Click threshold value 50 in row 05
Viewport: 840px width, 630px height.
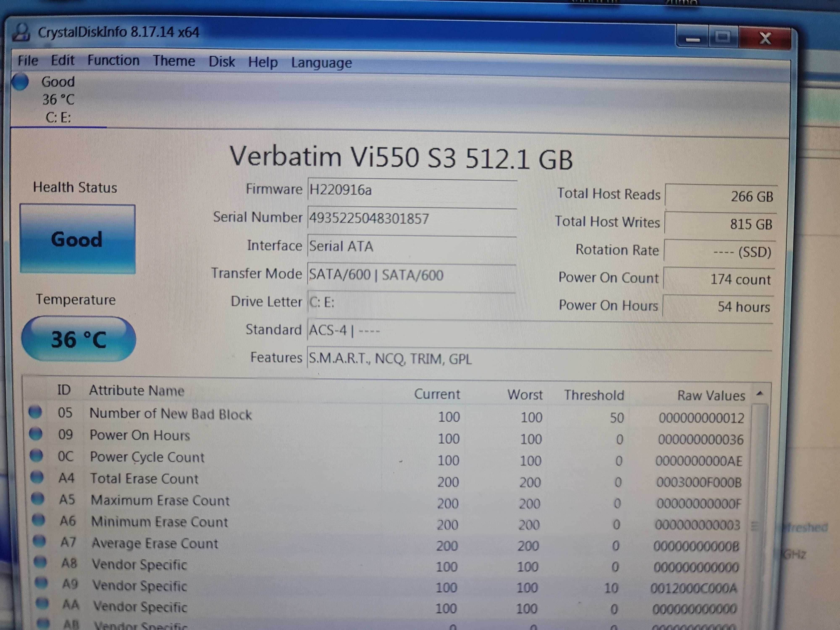[617, 418]
